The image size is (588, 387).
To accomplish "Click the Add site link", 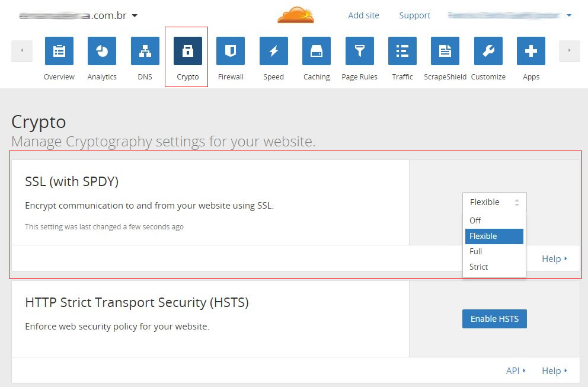I will click(x=363, y=15).
